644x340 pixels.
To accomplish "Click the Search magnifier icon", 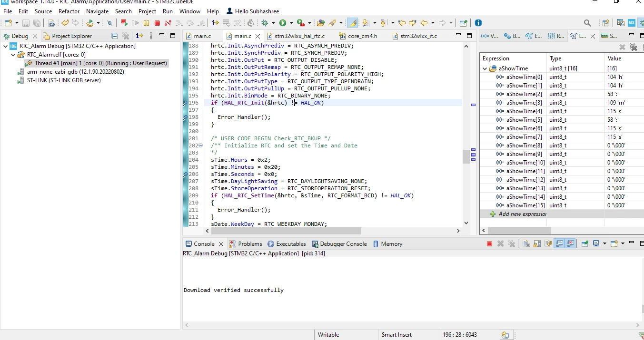I will 587,23.
